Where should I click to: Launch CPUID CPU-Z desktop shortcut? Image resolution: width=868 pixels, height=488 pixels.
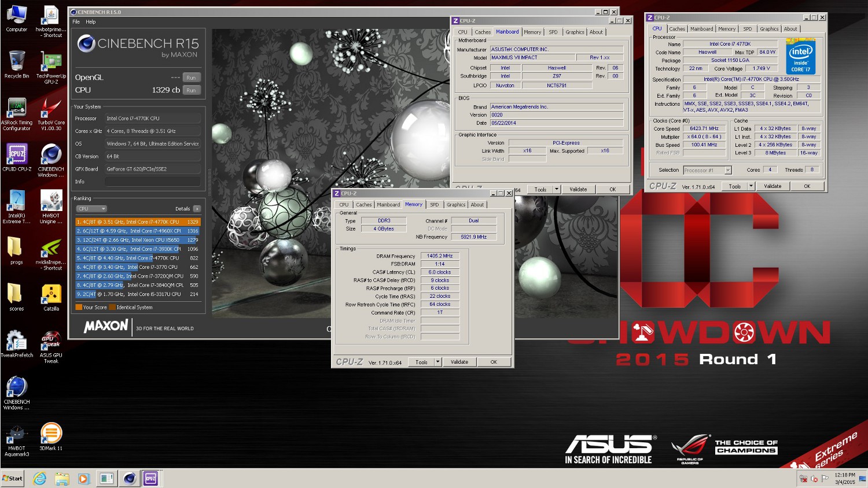coord(16,157)
